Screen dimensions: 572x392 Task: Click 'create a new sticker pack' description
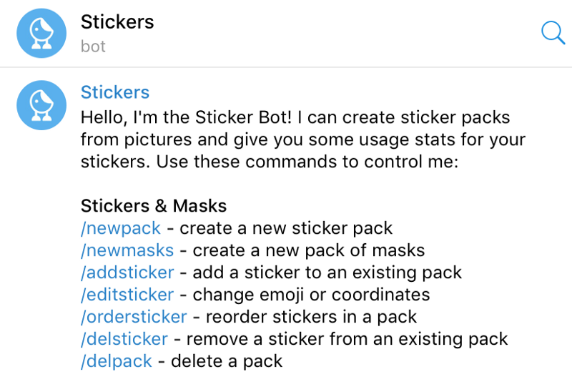[x=286, y=228]
